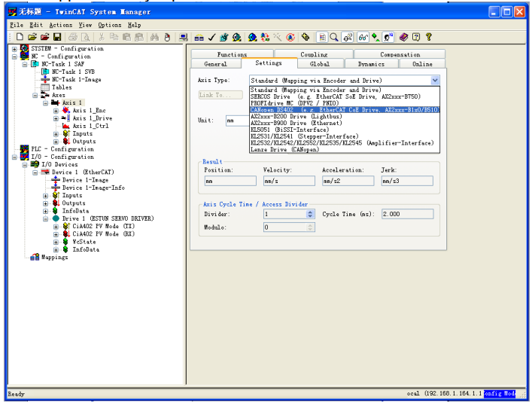This screenshot has height=403, width=532.
Task: Click the yellow question mark About icon
Action: [428, 38]
